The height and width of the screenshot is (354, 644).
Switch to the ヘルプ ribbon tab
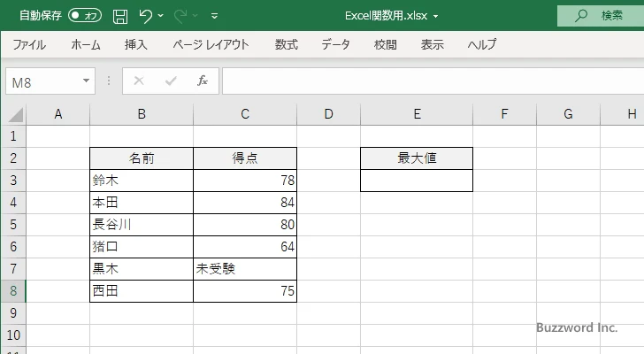[482, 44]
